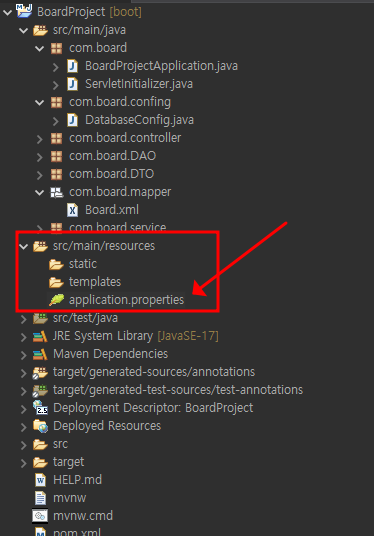The image size is (374, 536).
Task: Expand the target folder node
Action: click(24, 463)
